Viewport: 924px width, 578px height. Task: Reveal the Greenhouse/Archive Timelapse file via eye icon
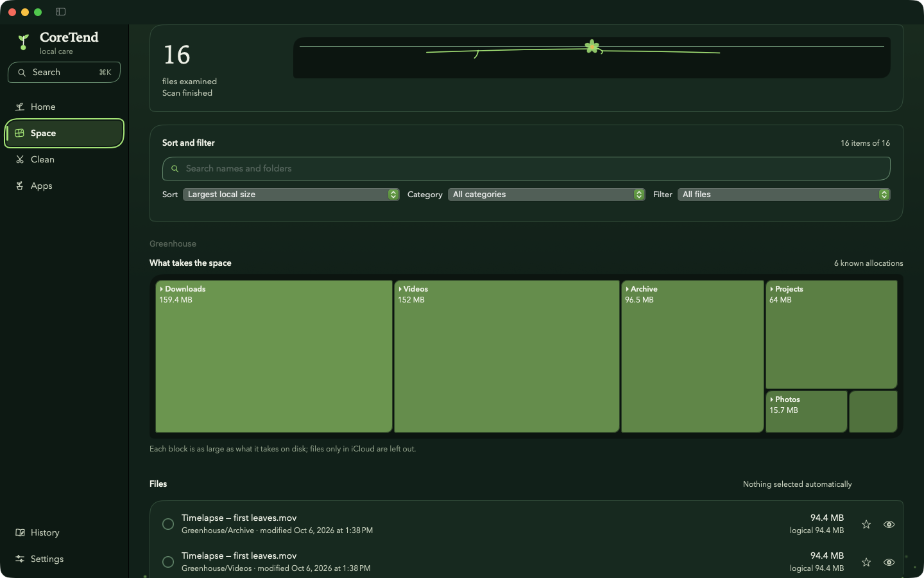889,524
